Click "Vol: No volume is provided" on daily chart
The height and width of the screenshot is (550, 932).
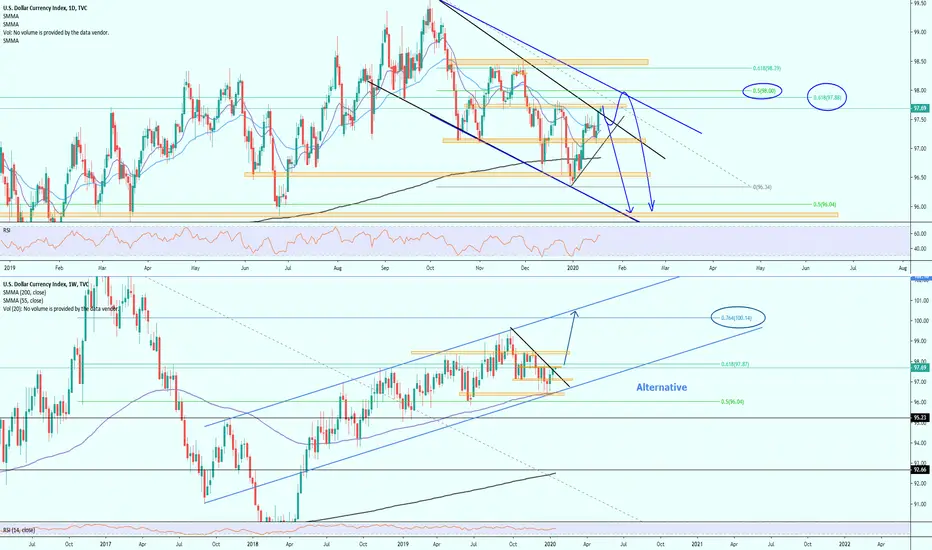[56, 33]
